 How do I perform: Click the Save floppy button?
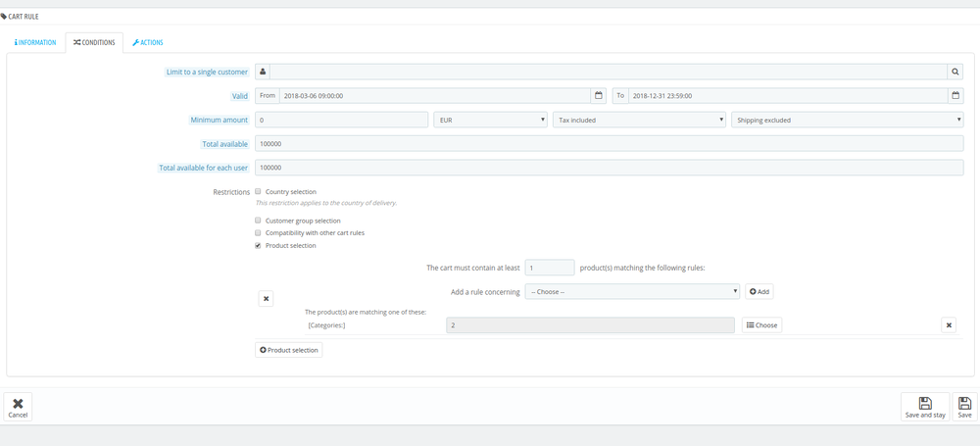[x=965, y=407]
